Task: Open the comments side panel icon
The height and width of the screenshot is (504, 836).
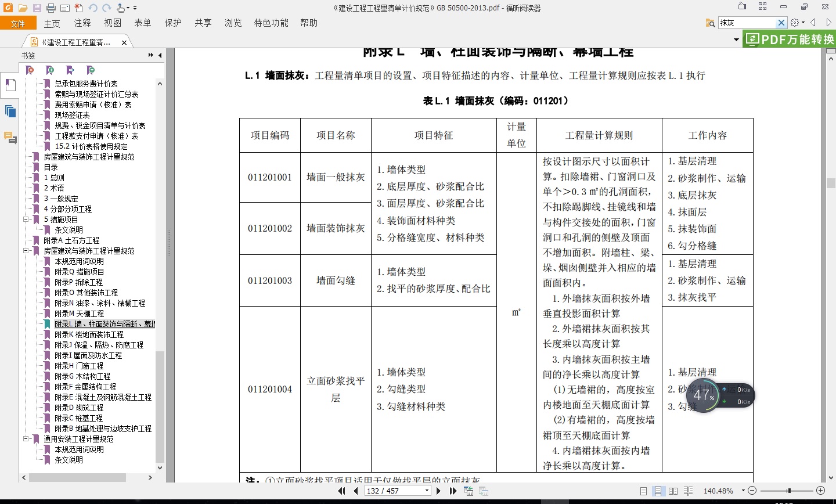Action: click(x=10, y=138)
